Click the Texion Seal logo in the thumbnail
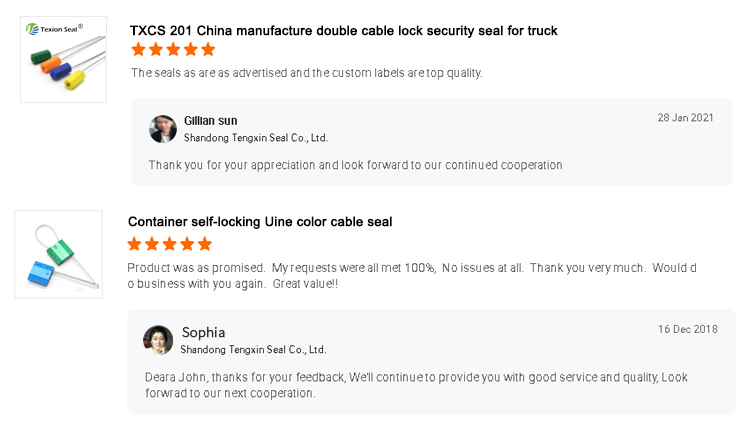Viewport: 750px width, 441px height. tap(54, 29)
